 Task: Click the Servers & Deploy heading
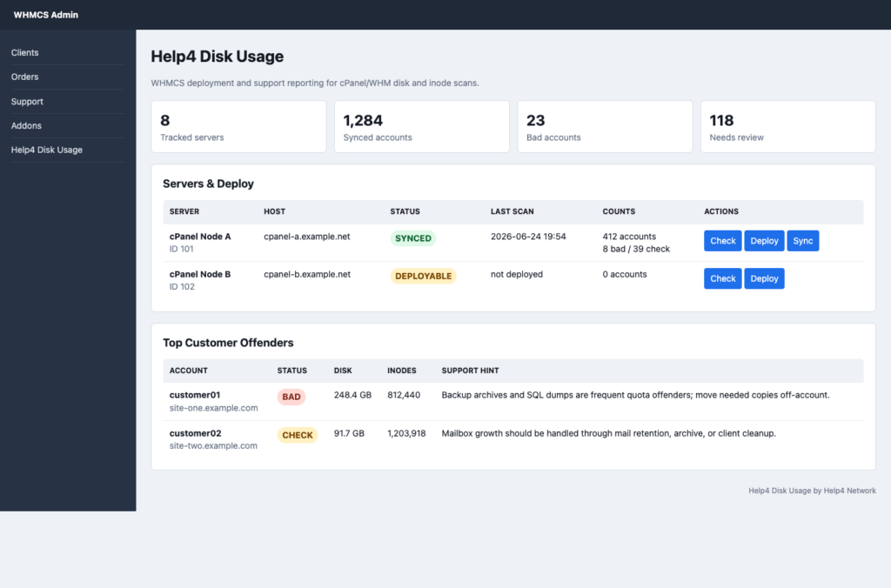point(208,184)
